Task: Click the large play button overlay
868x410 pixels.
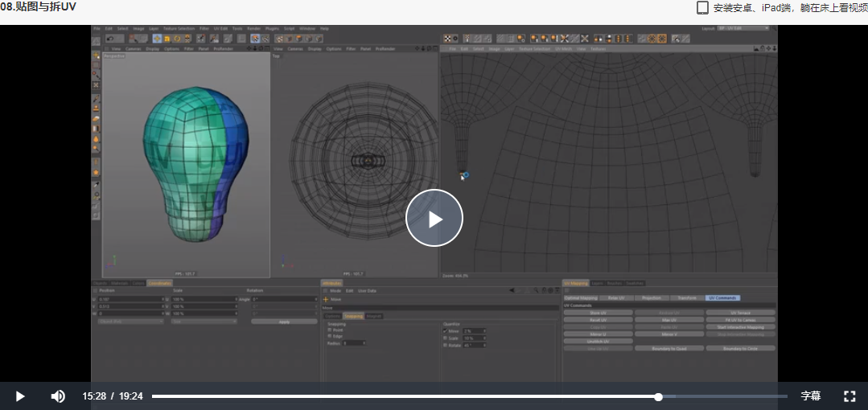Action: click(434, 219)
